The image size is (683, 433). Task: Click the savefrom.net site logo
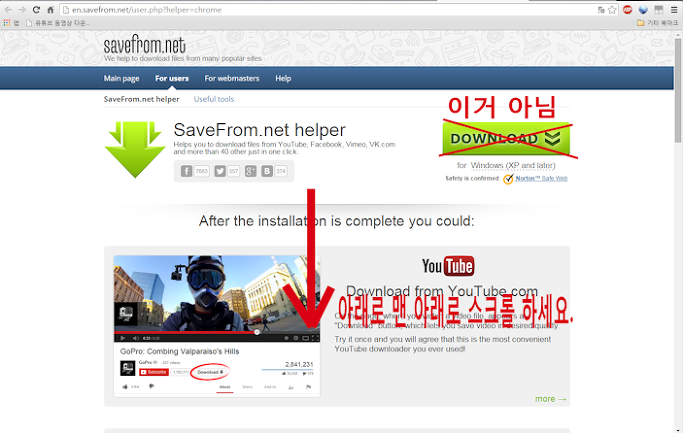tap(144, 45)
